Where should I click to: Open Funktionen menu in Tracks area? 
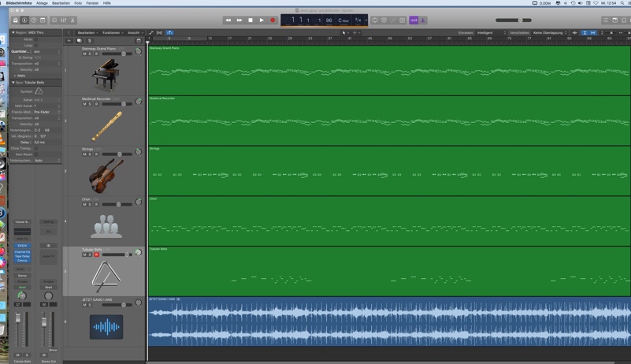point(113,32)
